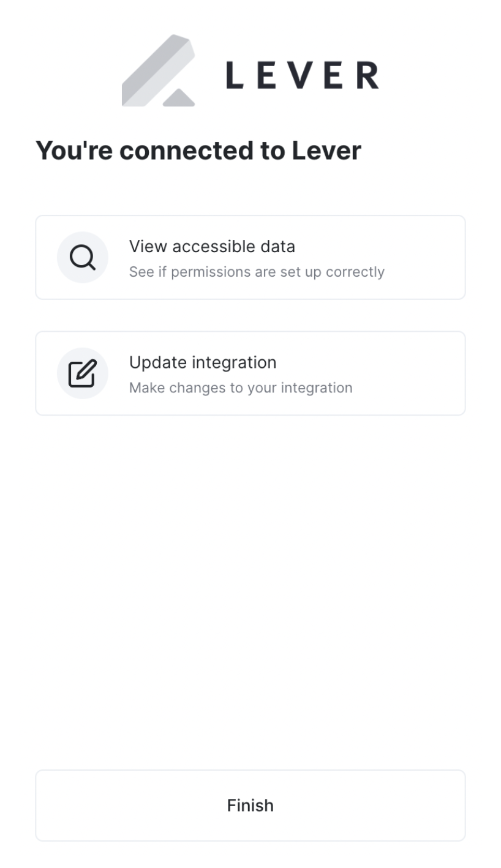Viewport: 501px width, 868px height.
Task: Click the search icon in the View accessible data card
Action: 83,257
